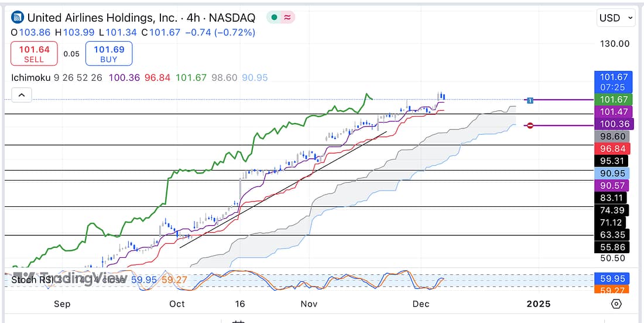Click the blue position marker labeled 1
644x323 pixels.
point(529,100)
